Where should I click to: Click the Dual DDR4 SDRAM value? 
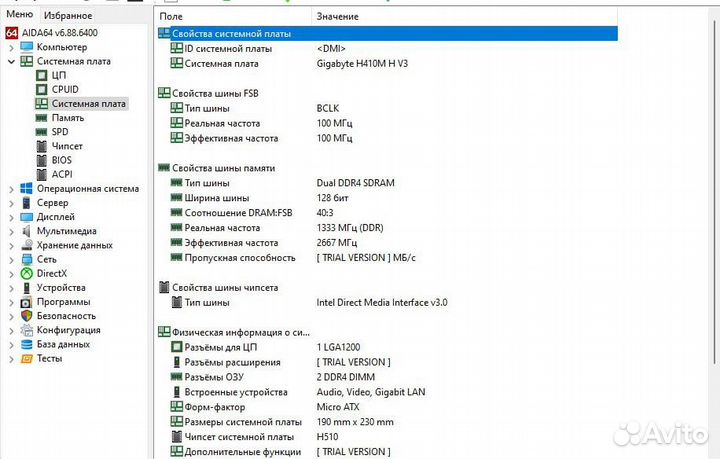click(355, 183)
